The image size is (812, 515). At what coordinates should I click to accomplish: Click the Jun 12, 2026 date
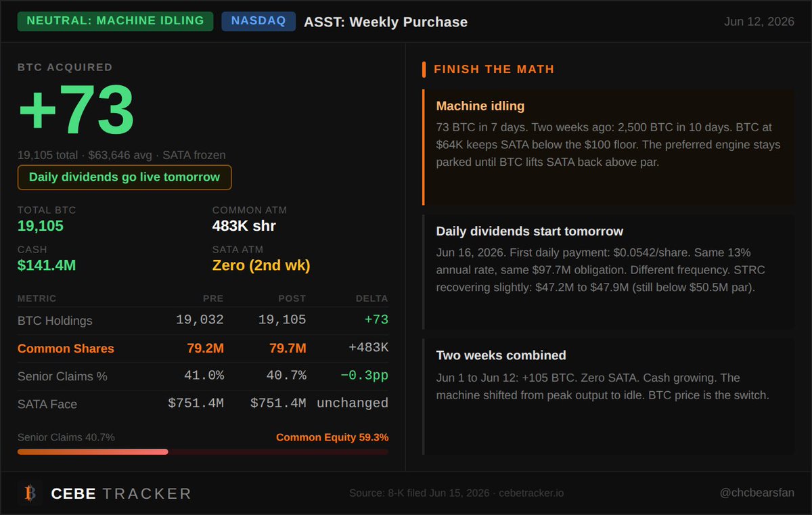(759, 22)
